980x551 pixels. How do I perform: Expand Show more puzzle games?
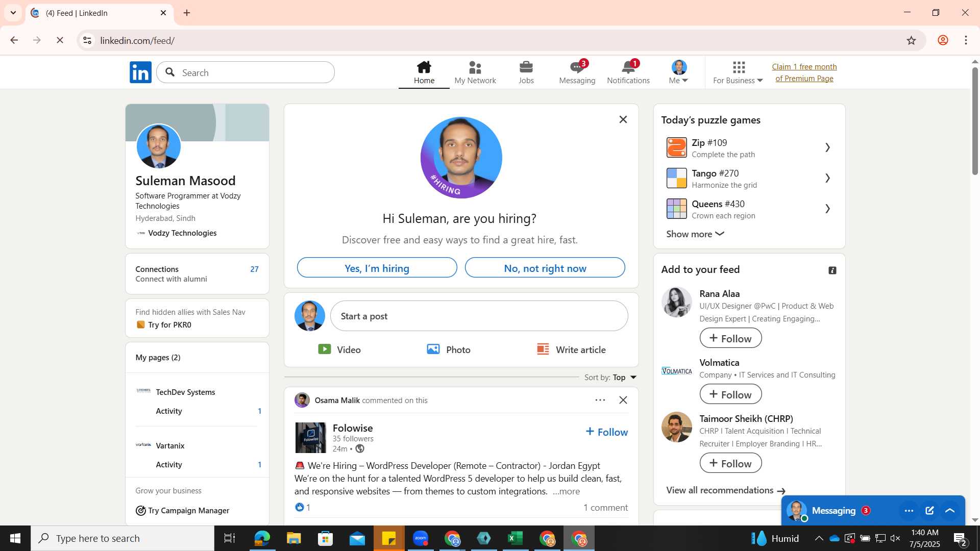695,234
